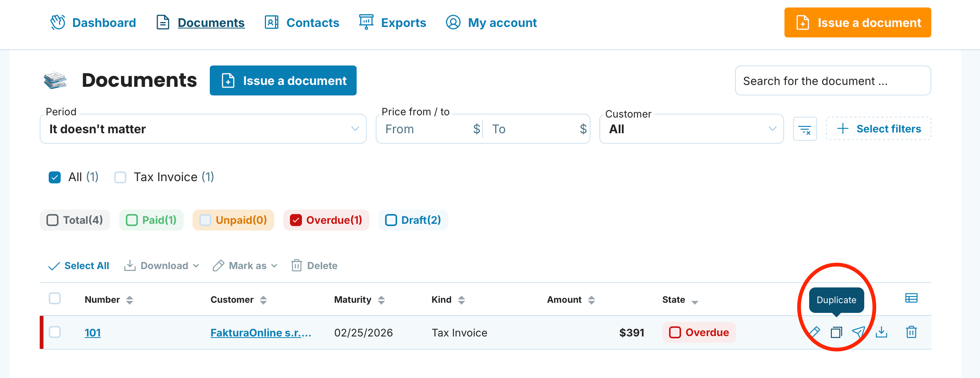Click the blue Issue a document button
Screen dimensions: 980x378
click(x=283, y=80)
